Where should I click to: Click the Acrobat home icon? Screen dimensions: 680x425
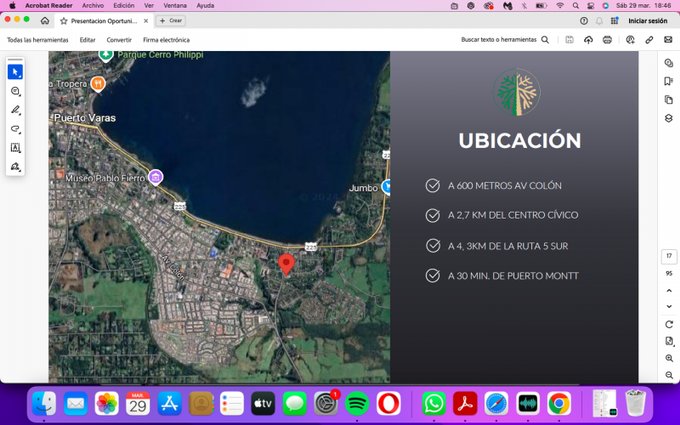pyautogui.click(x=45, y=21)
